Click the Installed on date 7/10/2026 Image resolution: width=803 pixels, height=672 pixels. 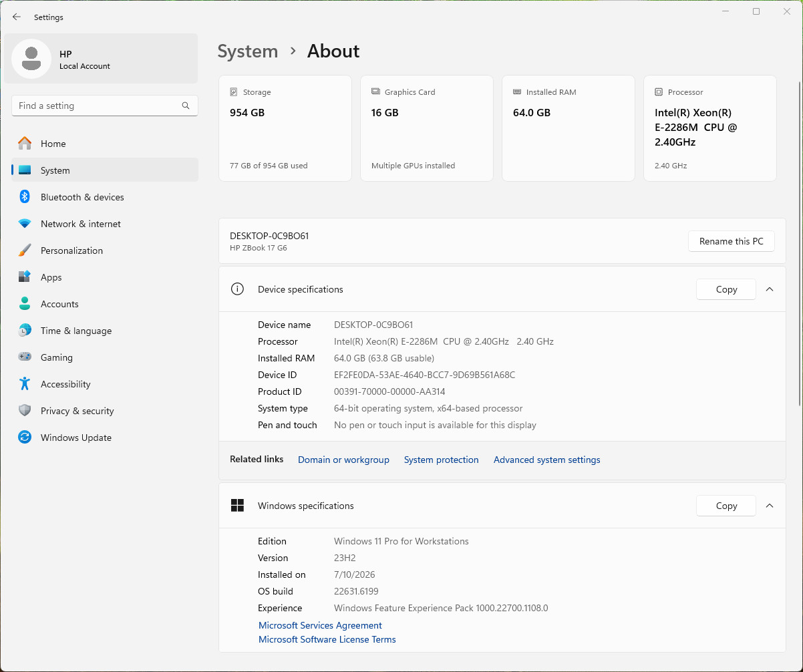coord(355,574)
